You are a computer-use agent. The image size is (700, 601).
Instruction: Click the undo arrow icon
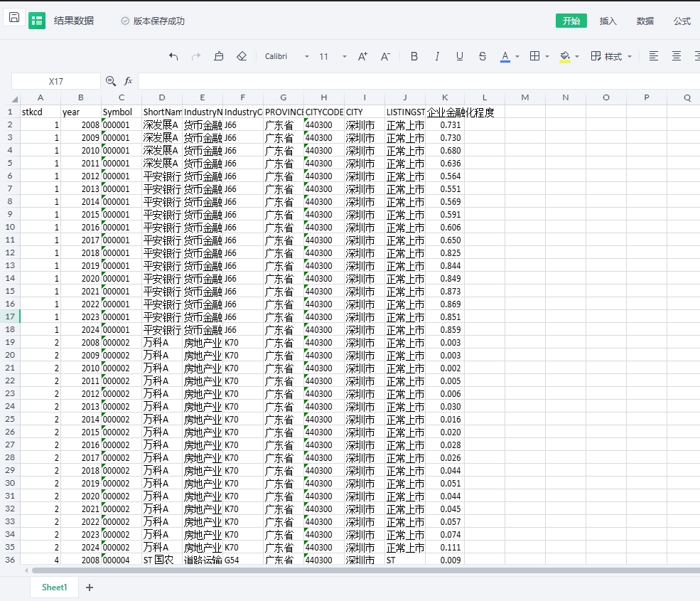pos(173,57)
